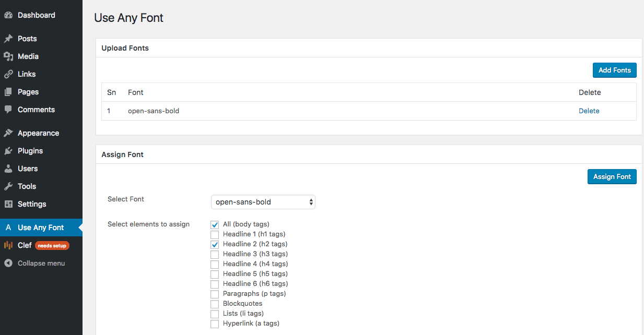Click the Tools wrench icon
The image size is (644, 335).
(8, 186)
